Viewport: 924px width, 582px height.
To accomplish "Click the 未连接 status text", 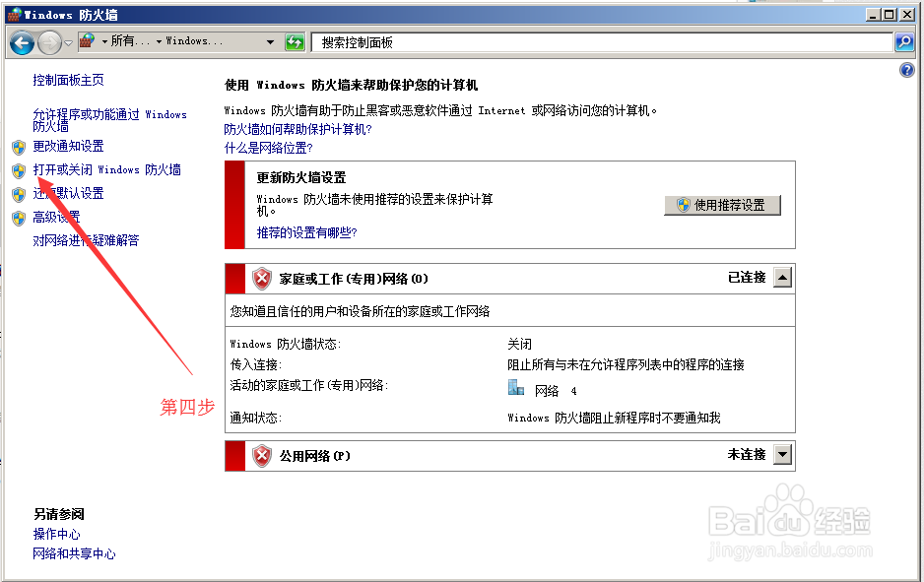I will [x=747, y=455].
